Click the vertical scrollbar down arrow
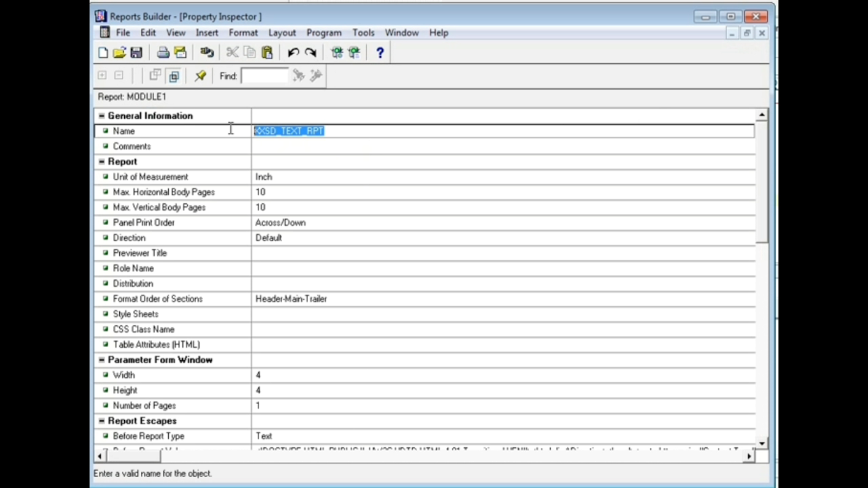Viewport: 868px width, 488px height. click(762, 442)
